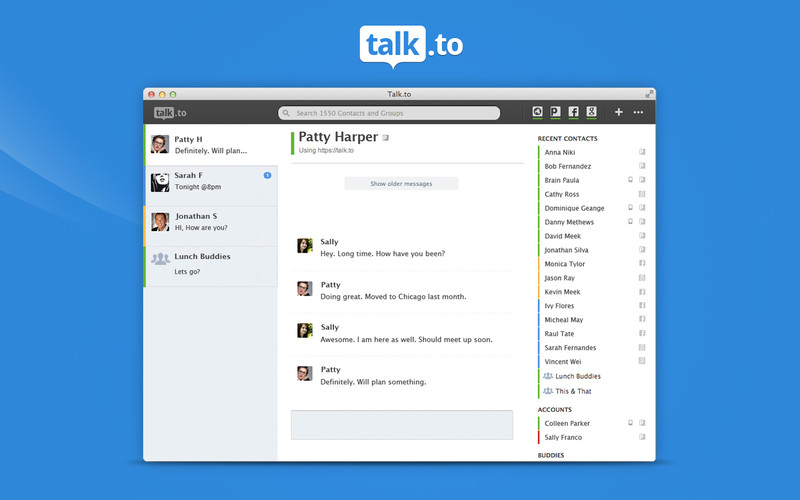Image resolution: width=800 pixels, height=500 pixels.
Task: Select Bob Fernandez in Recent Contacts
Action: (567, 166)
